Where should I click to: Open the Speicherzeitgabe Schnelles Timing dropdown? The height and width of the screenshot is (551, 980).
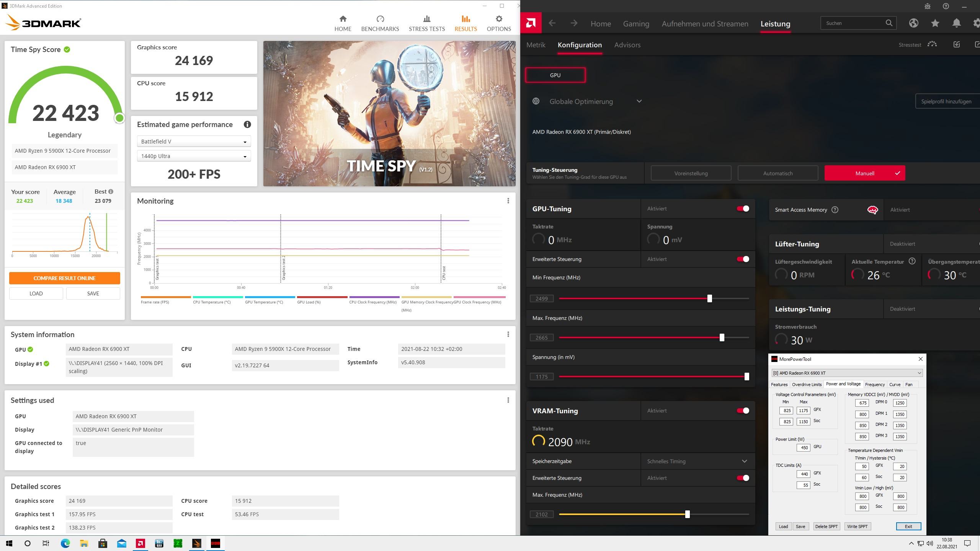point(697,461)
